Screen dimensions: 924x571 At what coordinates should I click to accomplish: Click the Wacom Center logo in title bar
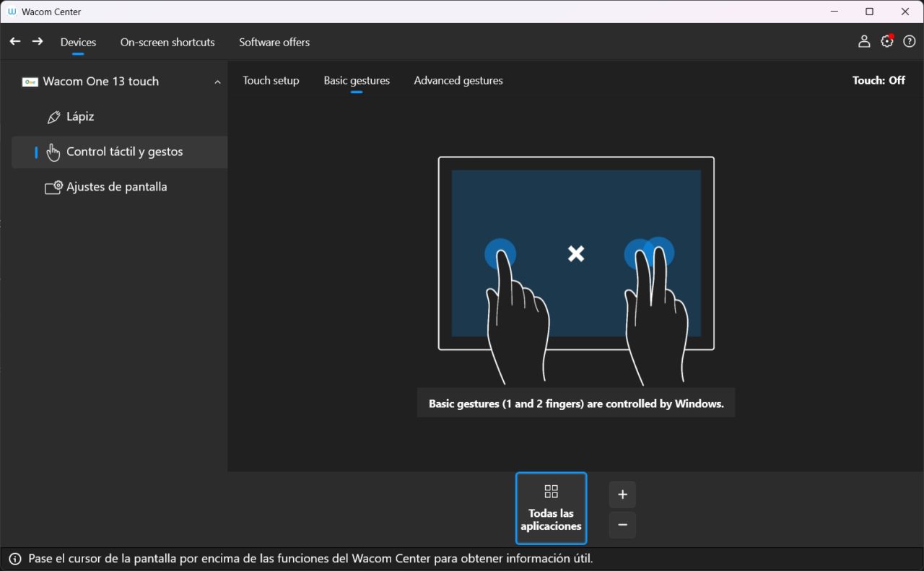tap(12, 12)
